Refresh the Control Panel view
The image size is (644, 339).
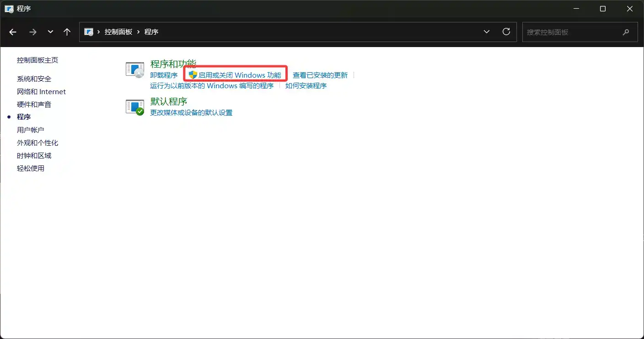(x=506, y=32)
